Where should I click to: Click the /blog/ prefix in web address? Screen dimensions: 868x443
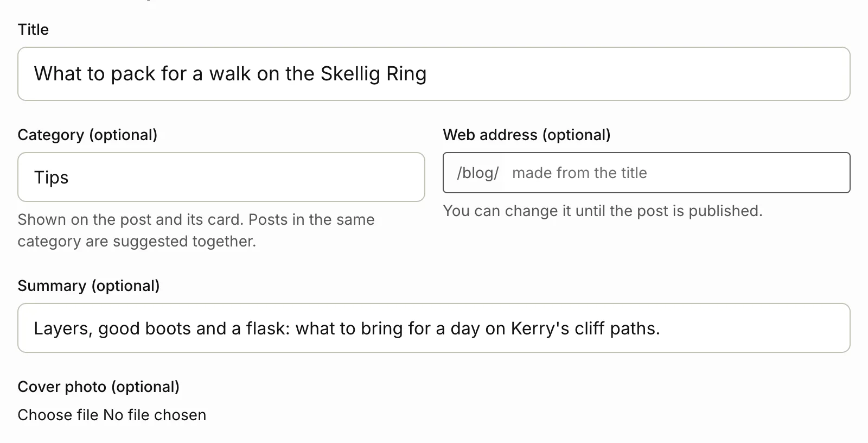pos(477,173)
